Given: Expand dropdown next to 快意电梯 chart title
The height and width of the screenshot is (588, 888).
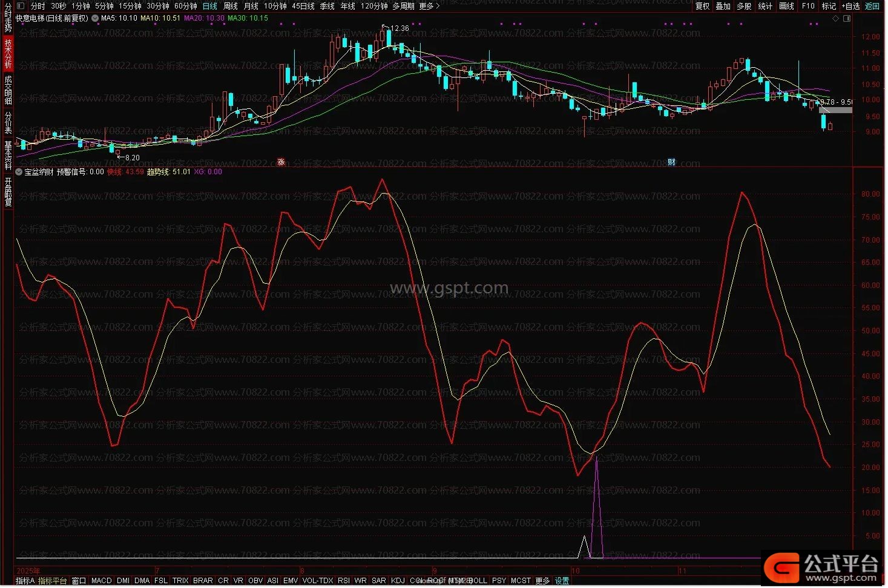Looking at the screenshot, I should pos(95,19).
